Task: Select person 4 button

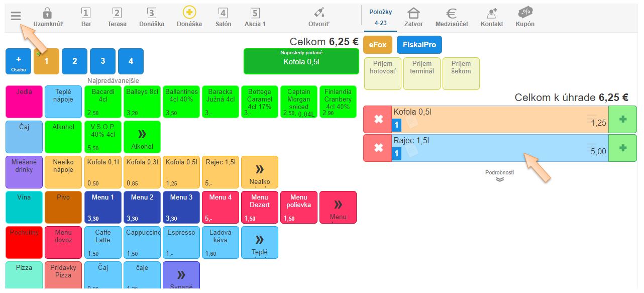Action: tap(131, 61)
